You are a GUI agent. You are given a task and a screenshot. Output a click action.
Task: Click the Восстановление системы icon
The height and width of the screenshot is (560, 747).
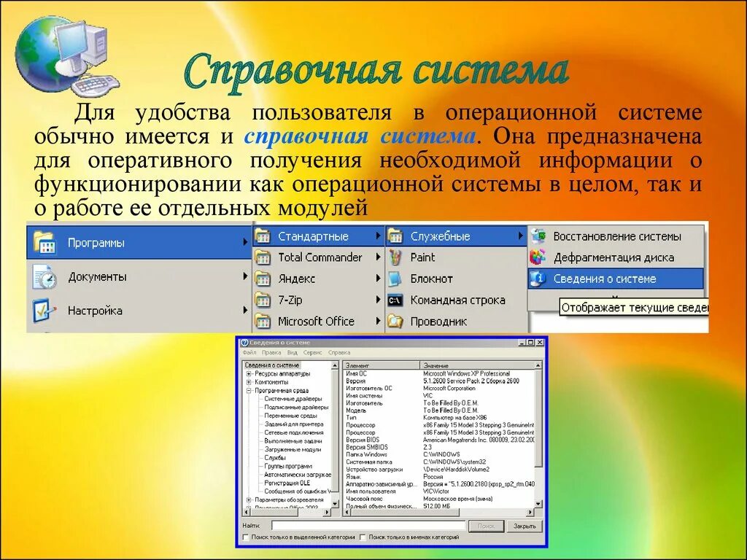538,236
